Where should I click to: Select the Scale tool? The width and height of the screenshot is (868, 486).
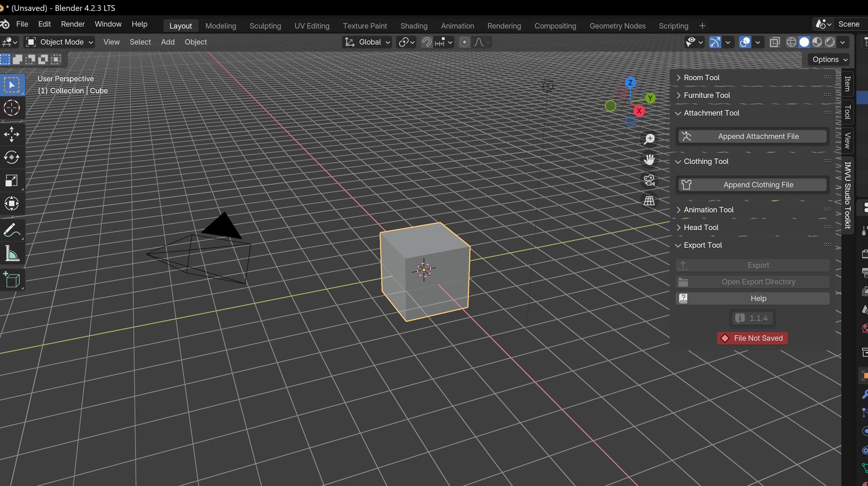click(x=12, y=180)
